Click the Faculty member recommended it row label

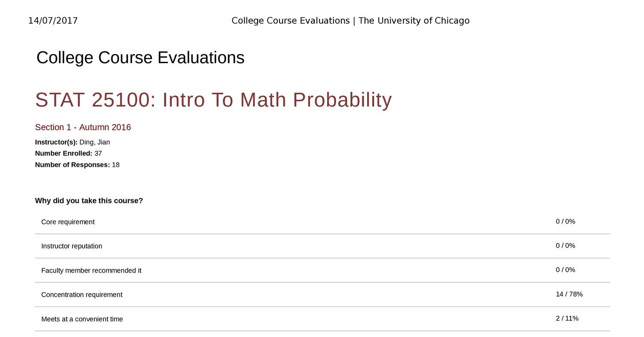click(91, 270)
